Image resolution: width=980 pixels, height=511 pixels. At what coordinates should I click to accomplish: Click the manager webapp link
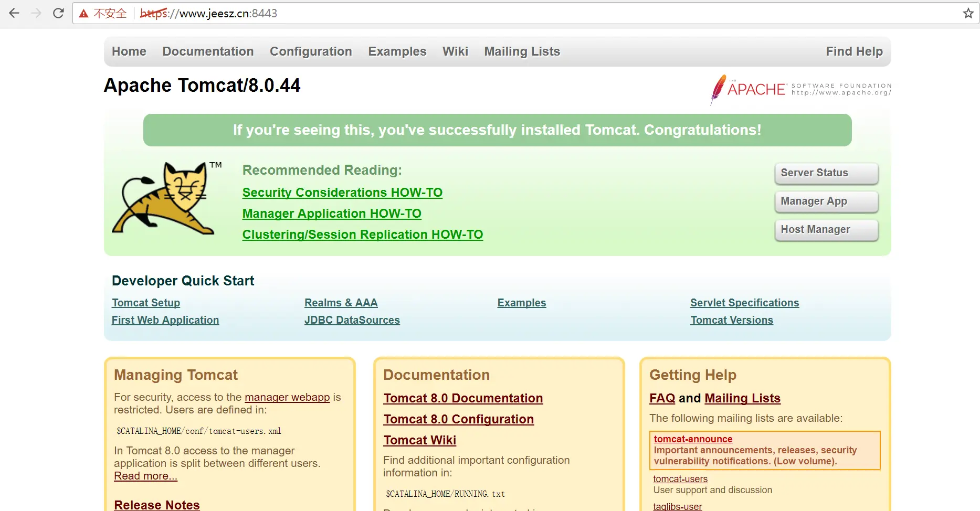coord(287,397)
